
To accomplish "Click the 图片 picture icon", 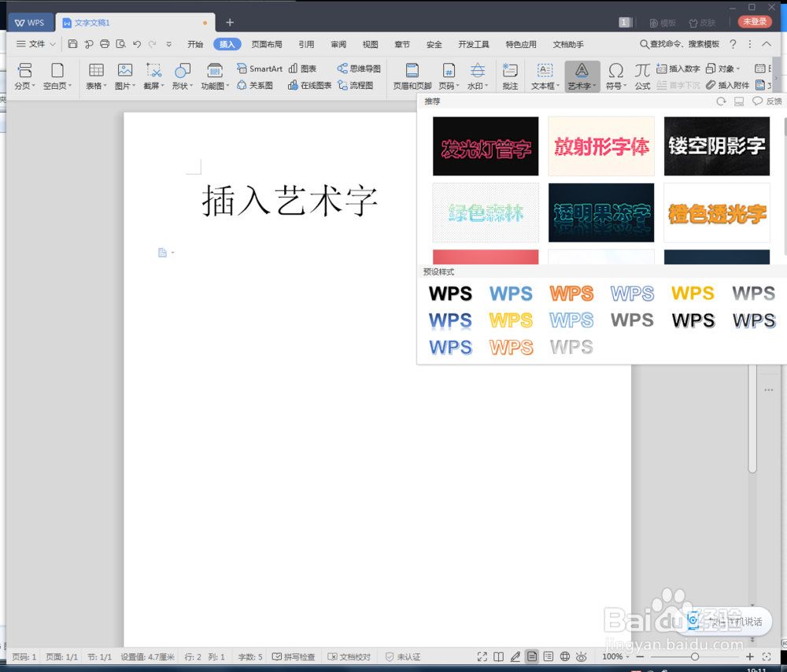I will pos(125,76).
